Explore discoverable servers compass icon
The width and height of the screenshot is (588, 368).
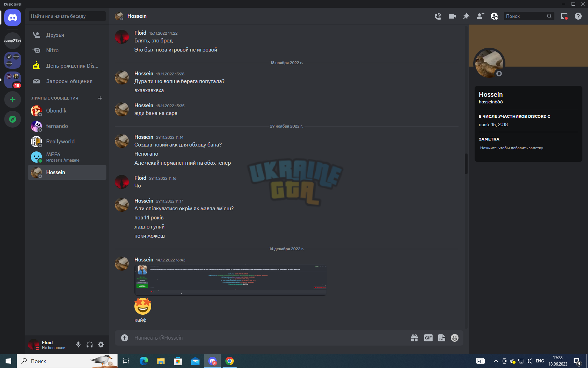[13, 119]
